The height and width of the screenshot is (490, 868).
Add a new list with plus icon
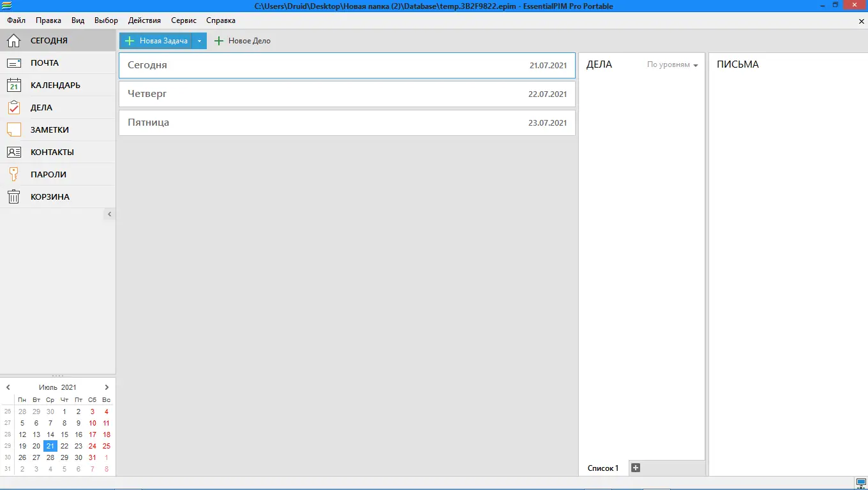point(635,468)
